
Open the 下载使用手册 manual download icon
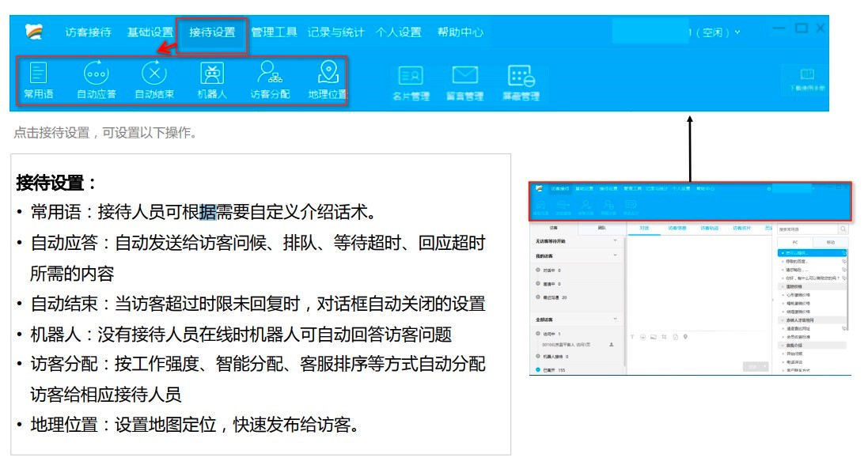807,80
